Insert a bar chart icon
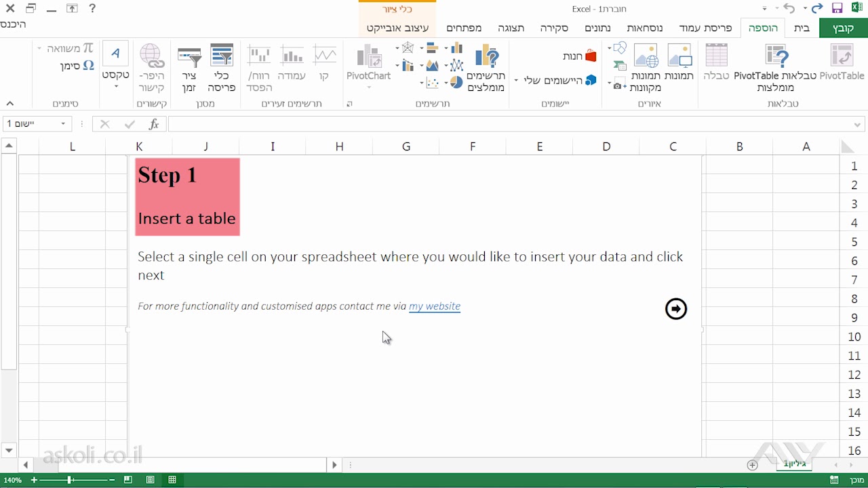The width and height of the screenshot is (868, 488). [x=432, y=48]
